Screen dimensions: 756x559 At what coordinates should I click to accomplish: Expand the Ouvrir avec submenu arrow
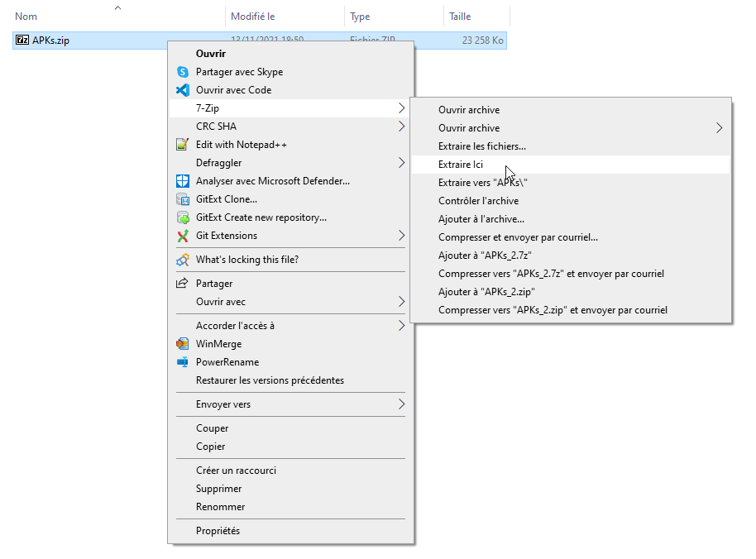point(401,302)
